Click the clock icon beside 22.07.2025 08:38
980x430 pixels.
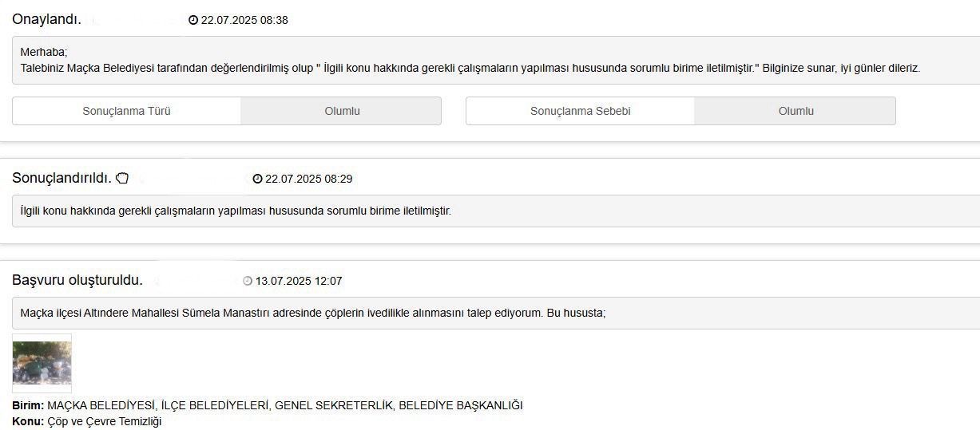point(193,20)
